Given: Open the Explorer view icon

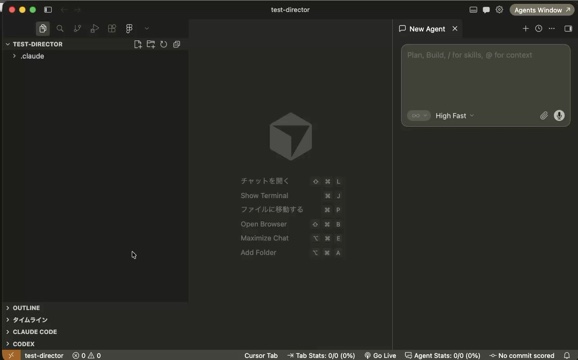Looking at the screenshot, I should click(x=43, y=28).
